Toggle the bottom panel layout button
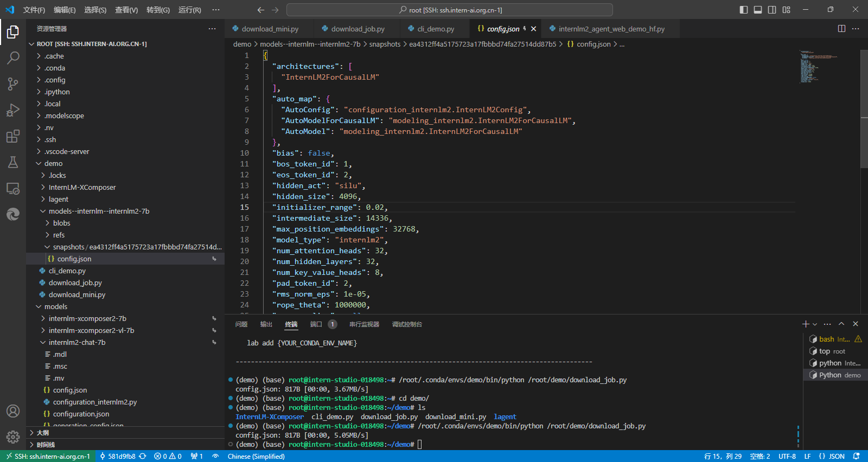Screen dimensions: 868x462 pos(758,10)
